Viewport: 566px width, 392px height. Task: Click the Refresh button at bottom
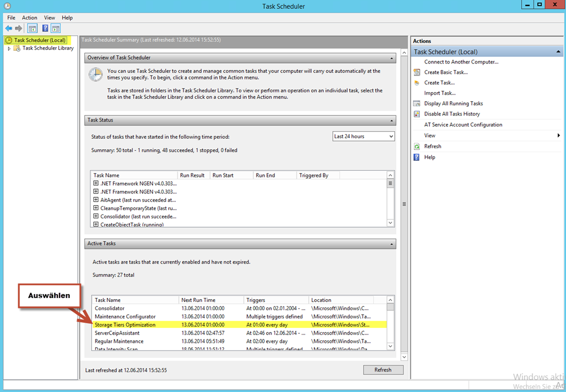tap(383, 370)
